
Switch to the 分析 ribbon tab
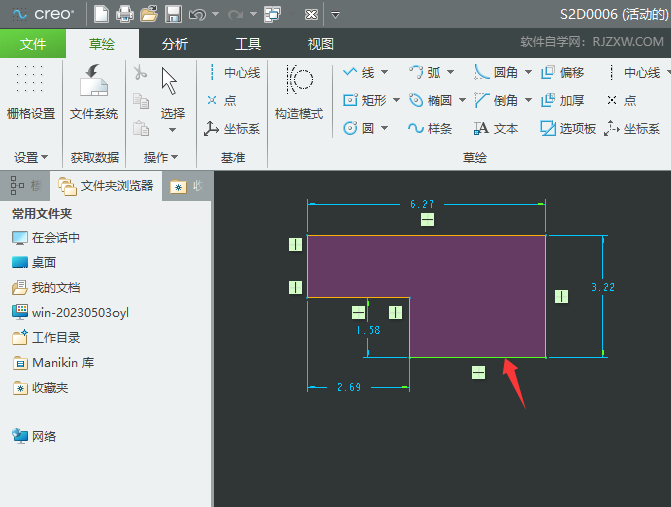pos(175,44)
